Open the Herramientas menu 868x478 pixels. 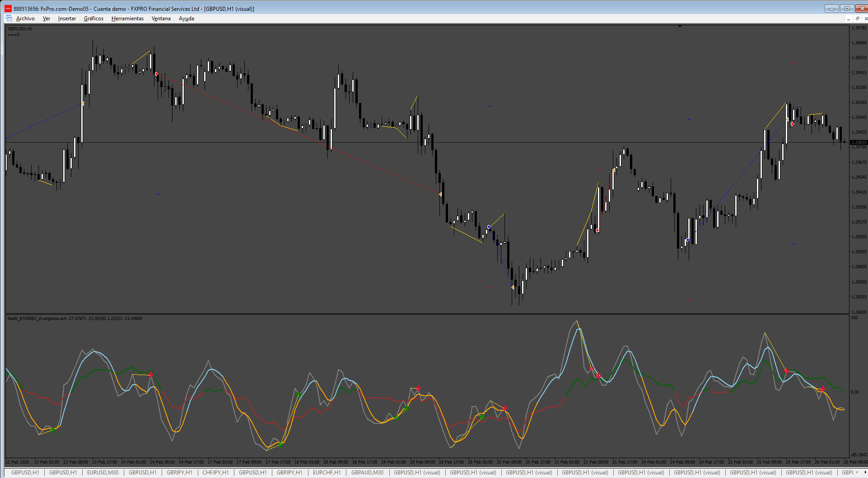(x=127, y=19)
